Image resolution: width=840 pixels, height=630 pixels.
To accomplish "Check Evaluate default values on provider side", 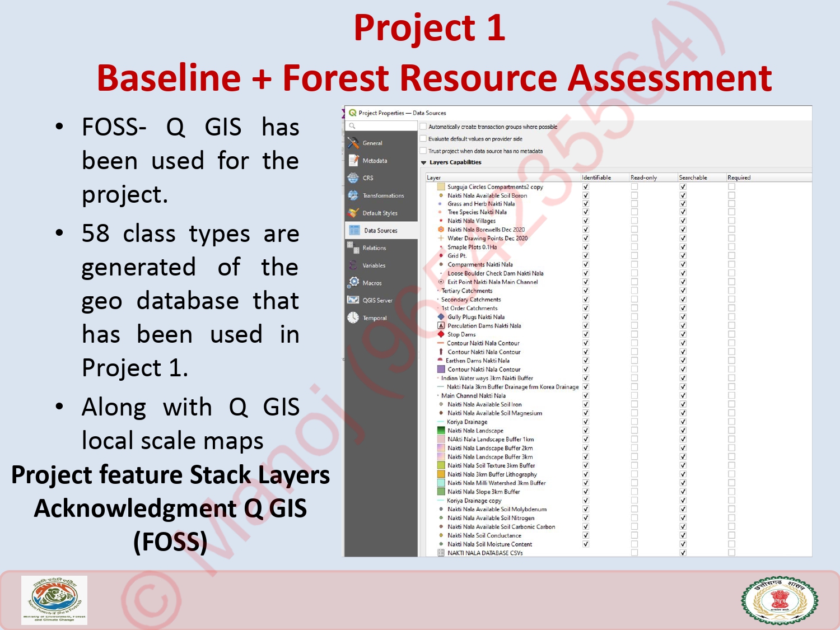I will (423, 139).
